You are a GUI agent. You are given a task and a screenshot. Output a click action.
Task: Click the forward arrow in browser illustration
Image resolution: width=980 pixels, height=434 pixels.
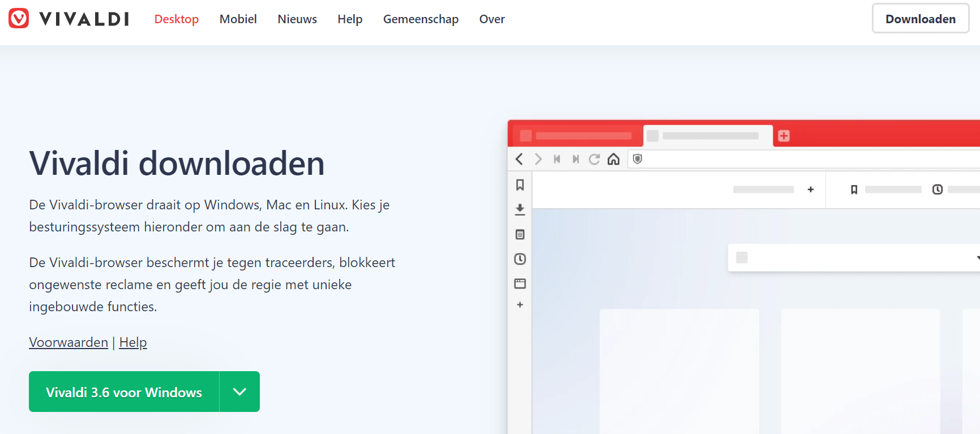point(538,159)
